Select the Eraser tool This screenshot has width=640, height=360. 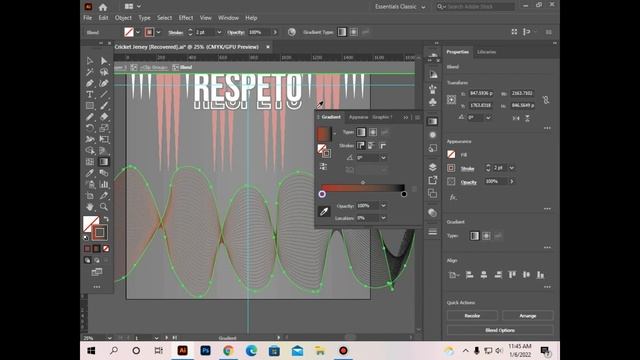(x=104, y=117)
